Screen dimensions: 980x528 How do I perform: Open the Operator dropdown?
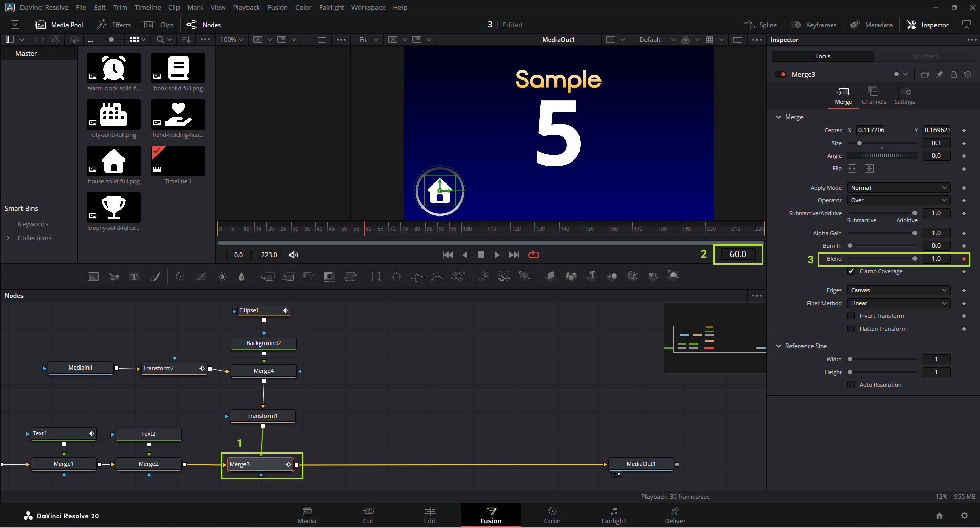point(899,200)
